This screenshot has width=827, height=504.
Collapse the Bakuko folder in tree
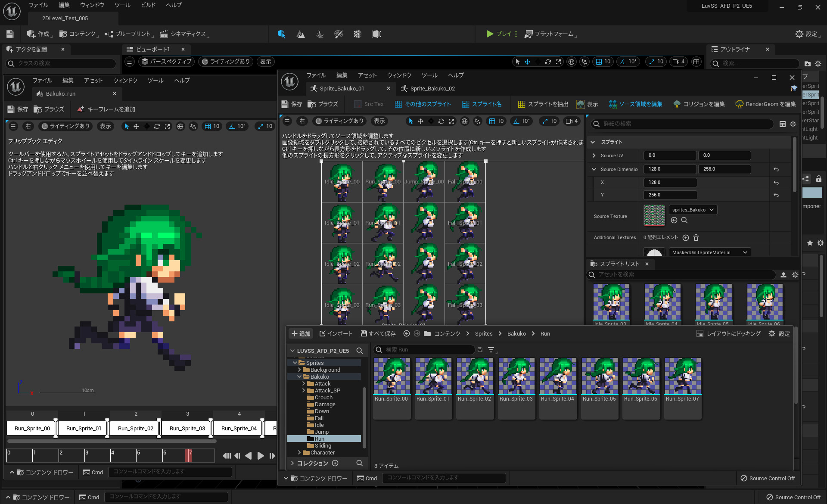(x=299, y=377)
